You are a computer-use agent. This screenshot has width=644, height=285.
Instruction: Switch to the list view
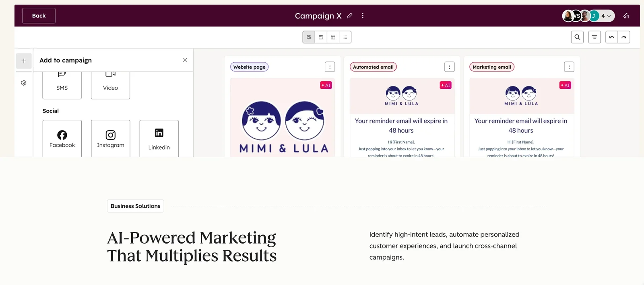point(345,37)
